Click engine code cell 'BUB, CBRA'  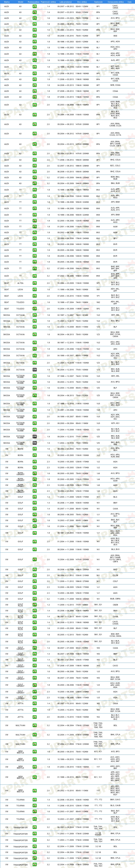pos(115,599)
